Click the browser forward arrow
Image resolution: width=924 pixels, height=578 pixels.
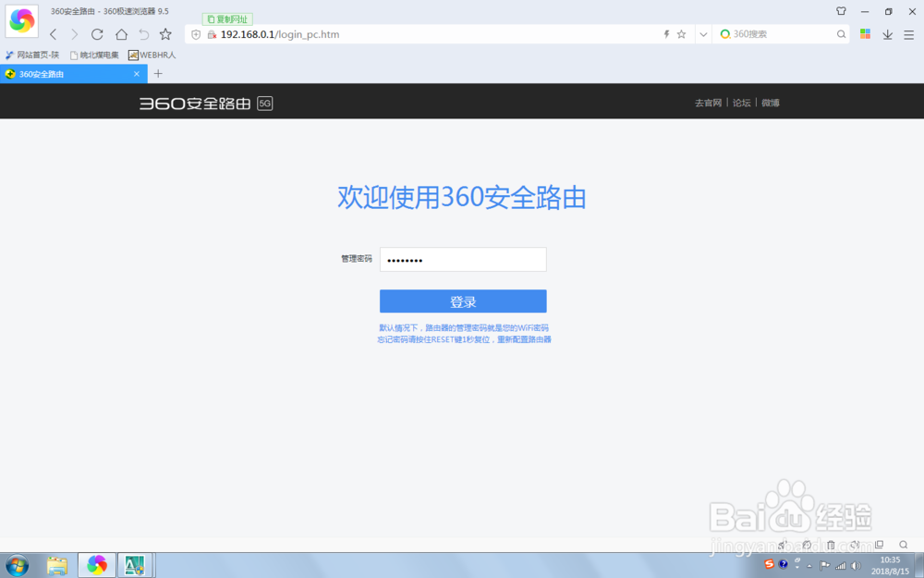74,34
